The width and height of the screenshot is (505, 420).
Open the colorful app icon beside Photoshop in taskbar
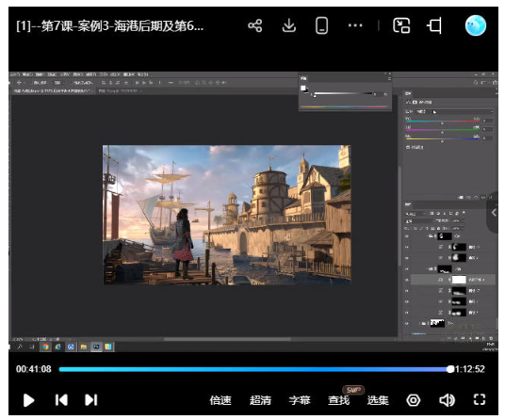(108, 347)
